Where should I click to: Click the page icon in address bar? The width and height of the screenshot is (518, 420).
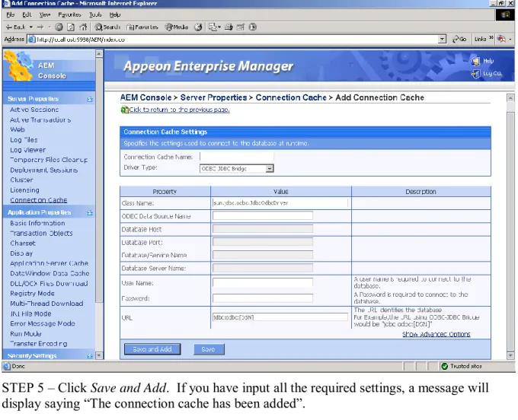tap(32, 40)
